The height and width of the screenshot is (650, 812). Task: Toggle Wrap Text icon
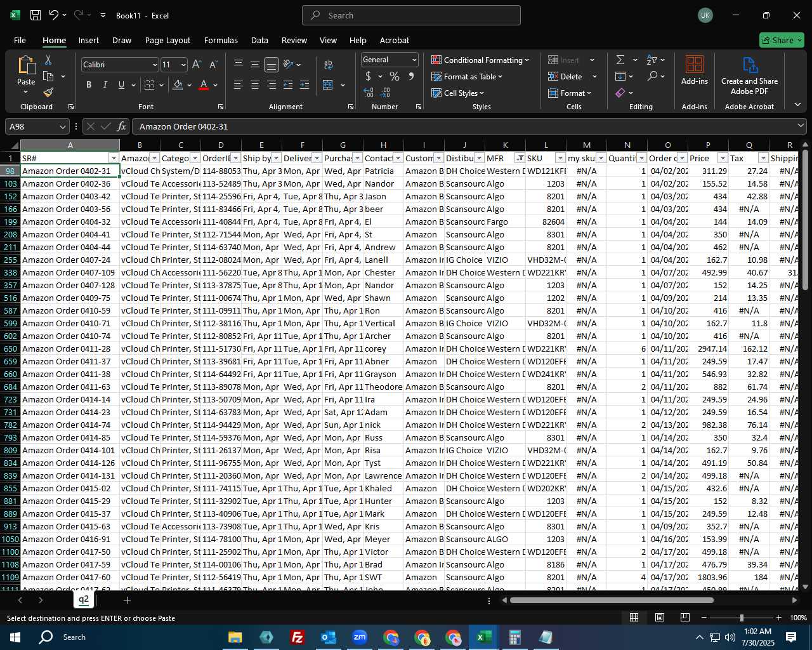[329, 64]
